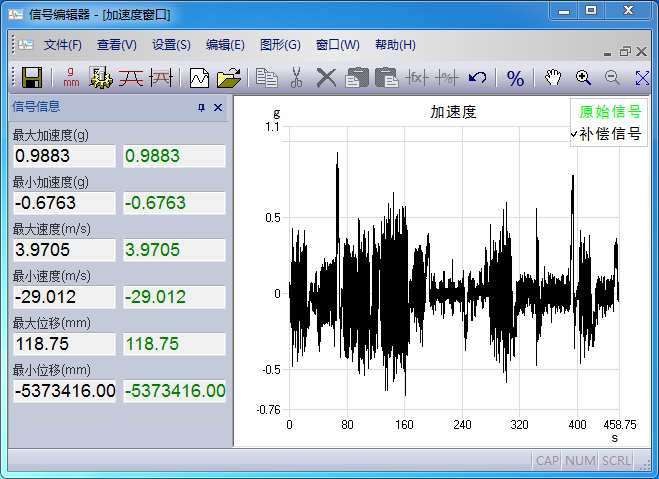The height and width of the screenshot is (479, 659).
Task: Click the black min acceleration field -0.6763
Action: click(64, 203)
